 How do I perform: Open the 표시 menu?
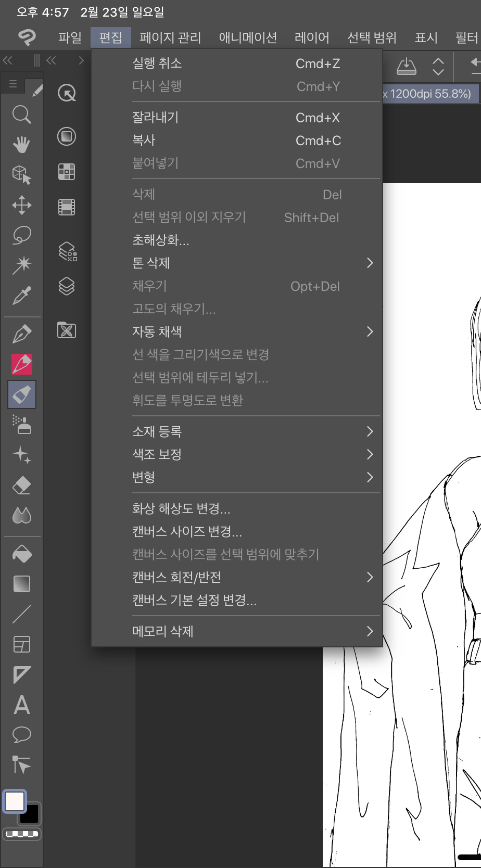(x=426, y=37)
